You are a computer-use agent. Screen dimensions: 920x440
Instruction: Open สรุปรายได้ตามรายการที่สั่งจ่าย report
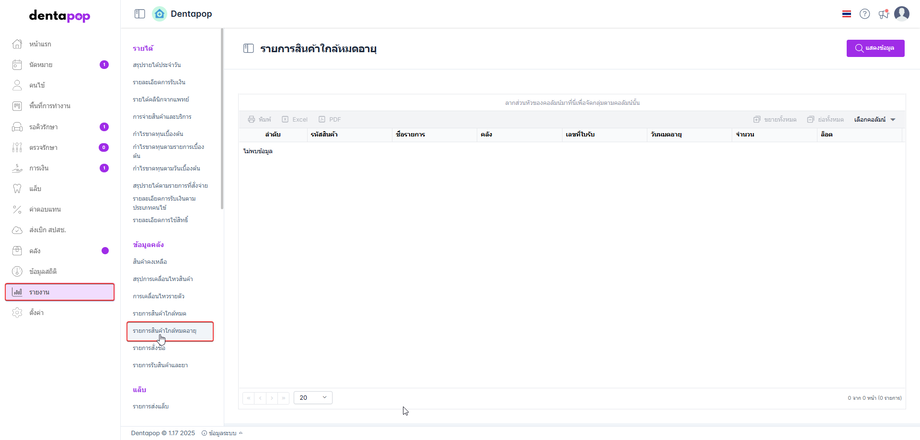coord(171,185)
